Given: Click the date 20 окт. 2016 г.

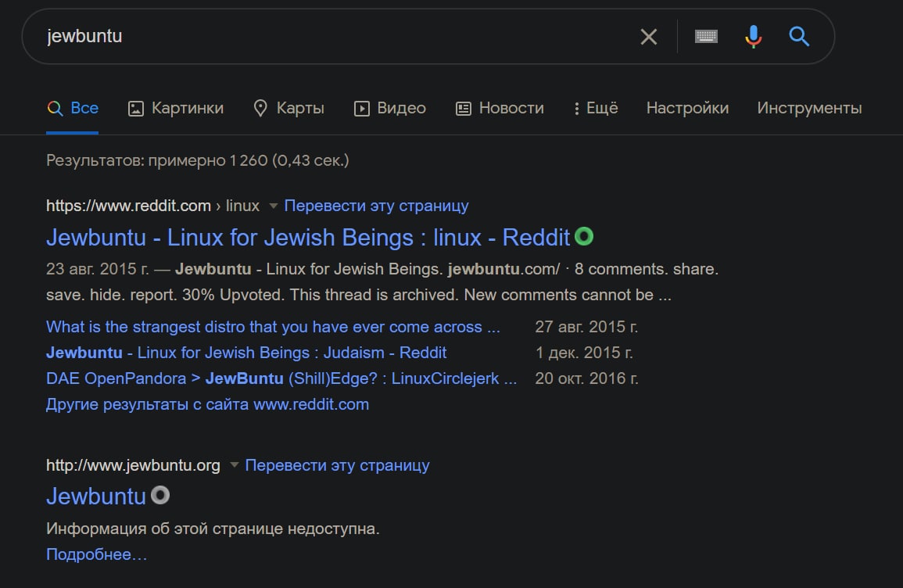Looking at the screenshot, I should coord(586,378).
